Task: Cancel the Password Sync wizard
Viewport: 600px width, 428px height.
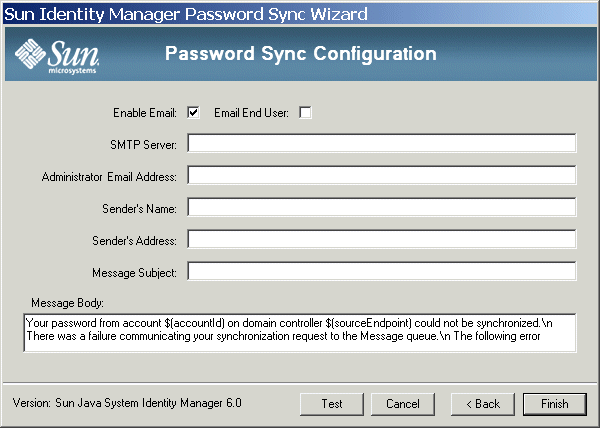Action: click(403, 404)
